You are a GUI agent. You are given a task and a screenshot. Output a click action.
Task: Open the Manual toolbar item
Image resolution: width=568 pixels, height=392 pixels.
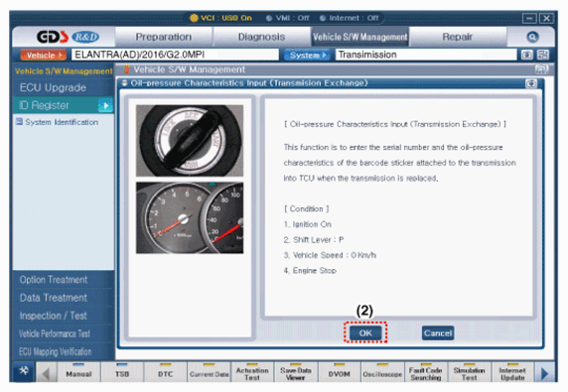(x=78, y=372)
